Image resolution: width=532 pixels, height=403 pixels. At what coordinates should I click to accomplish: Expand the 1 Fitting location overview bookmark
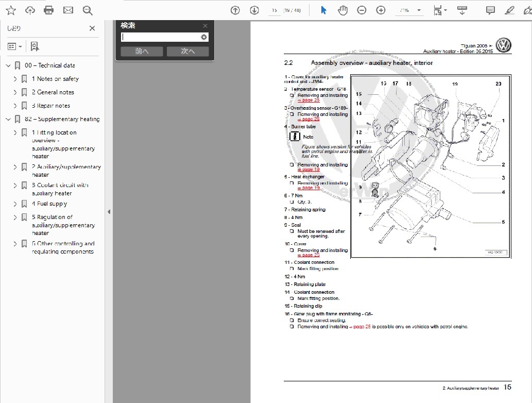(x=15, y=132)
